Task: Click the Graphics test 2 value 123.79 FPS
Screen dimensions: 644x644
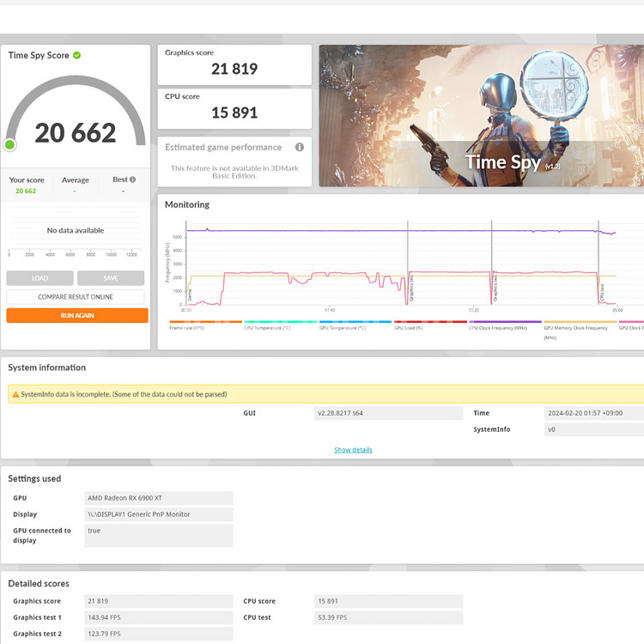Action: tap(159, 634)
